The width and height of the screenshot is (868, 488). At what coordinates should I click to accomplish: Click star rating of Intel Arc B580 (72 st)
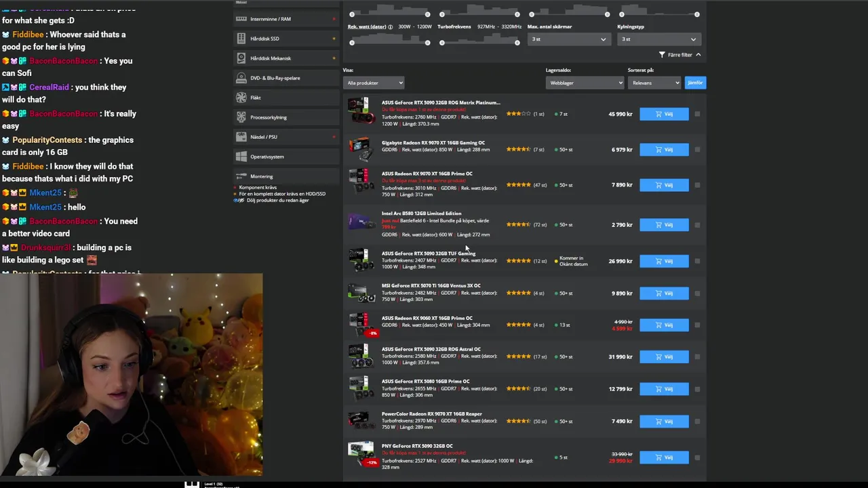point(518,224)
